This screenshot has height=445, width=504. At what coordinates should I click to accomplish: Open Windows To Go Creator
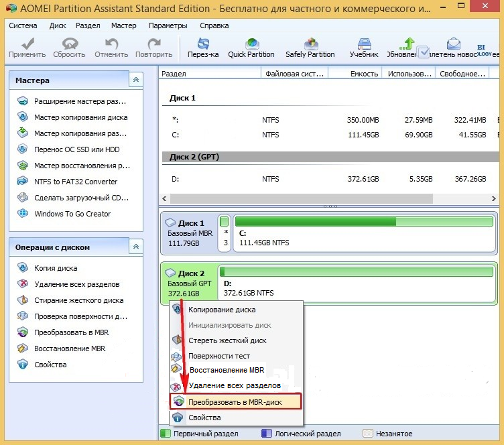click(64, 214)
